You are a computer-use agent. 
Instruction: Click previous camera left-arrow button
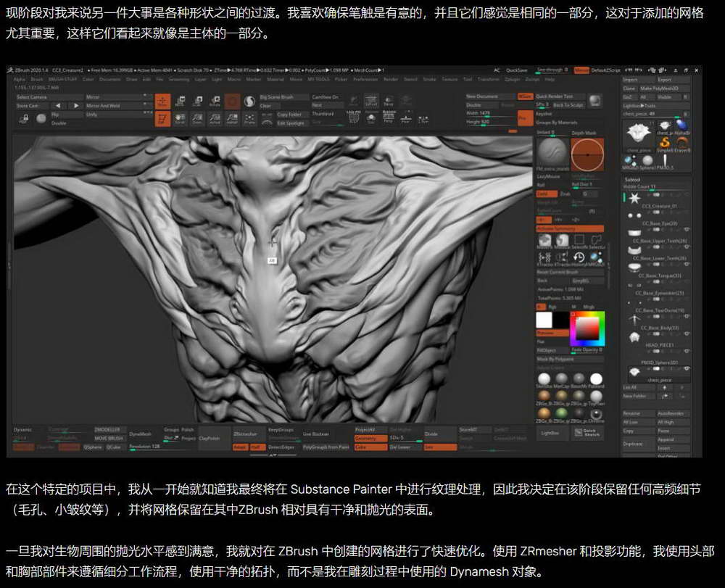[x=58, y=106]
